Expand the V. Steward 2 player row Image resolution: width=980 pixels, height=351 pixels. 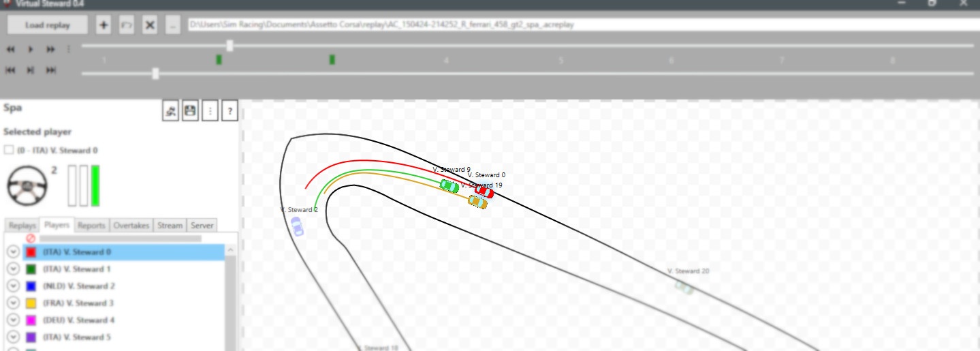click(x=12, y=286)
